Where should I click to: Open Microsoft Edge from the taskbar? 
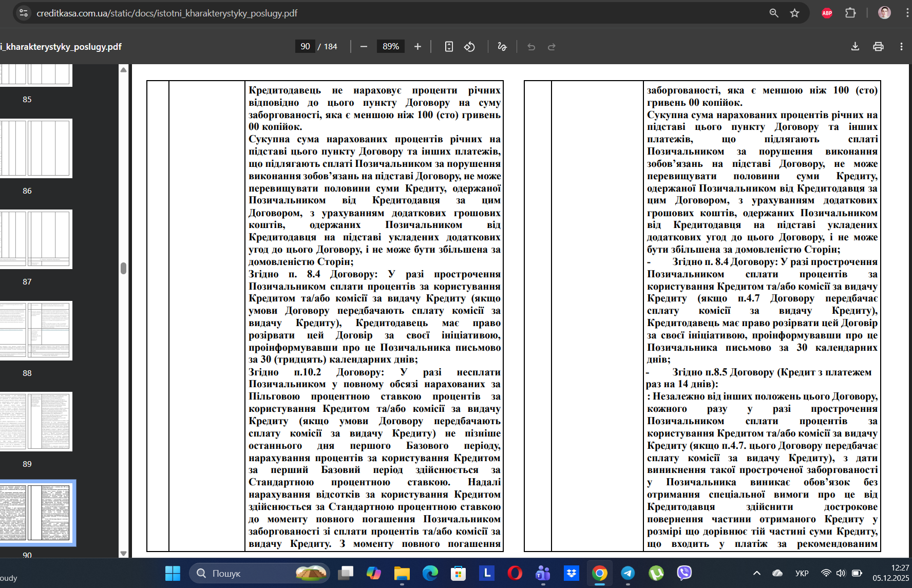pos(430,573)
